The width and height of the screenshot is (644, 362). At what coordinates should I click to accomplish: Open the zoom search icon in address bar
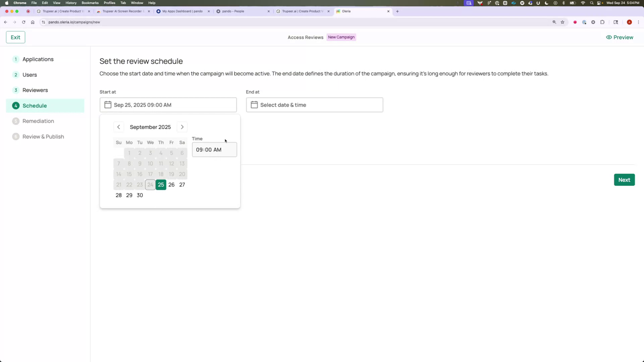[554, 22]
